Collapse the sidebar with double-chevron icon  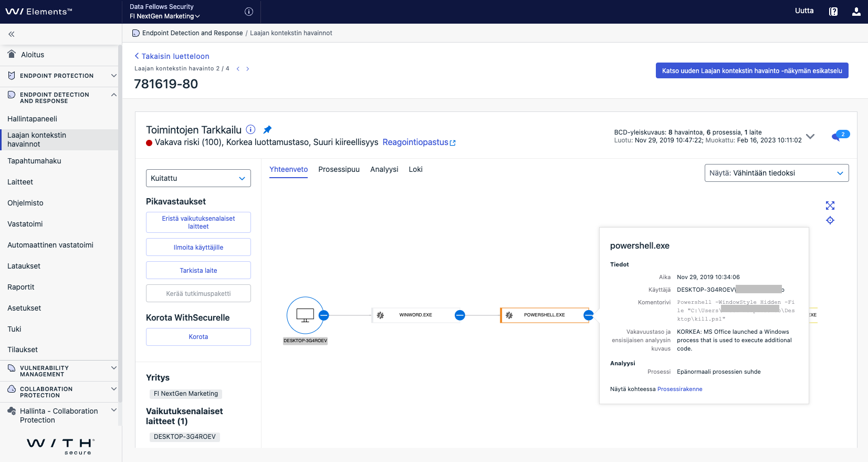(x=11, y=34)
